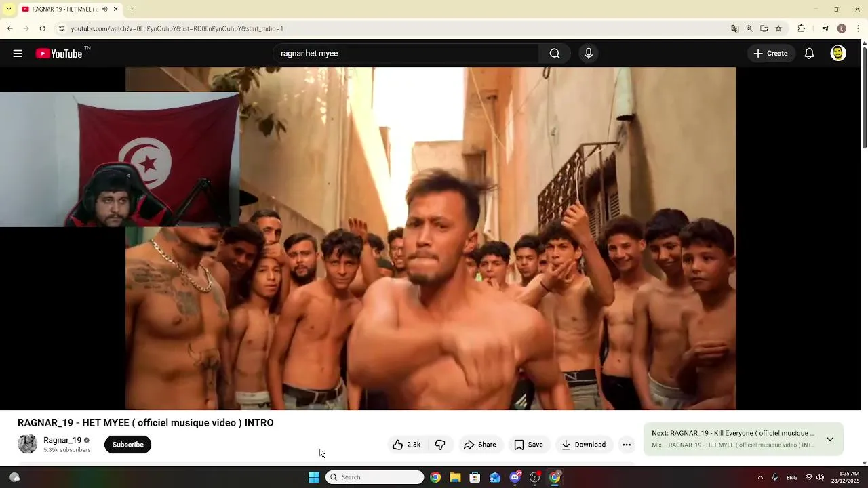Mute the tab via its audio icon
The width and height of the screenshot is (868, 488).
104,9
